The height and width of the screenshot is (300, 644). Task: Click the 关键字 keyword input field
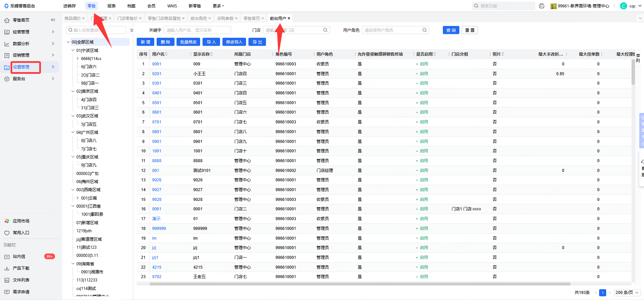pyautogui.click(x=197, y=30)
